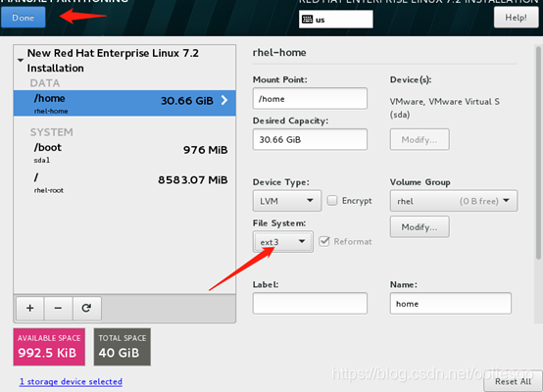Image resolution: width=543 pixels, height=392 pixels.
Task: Click the 8583.07 MiB size value
Action: 193,179
